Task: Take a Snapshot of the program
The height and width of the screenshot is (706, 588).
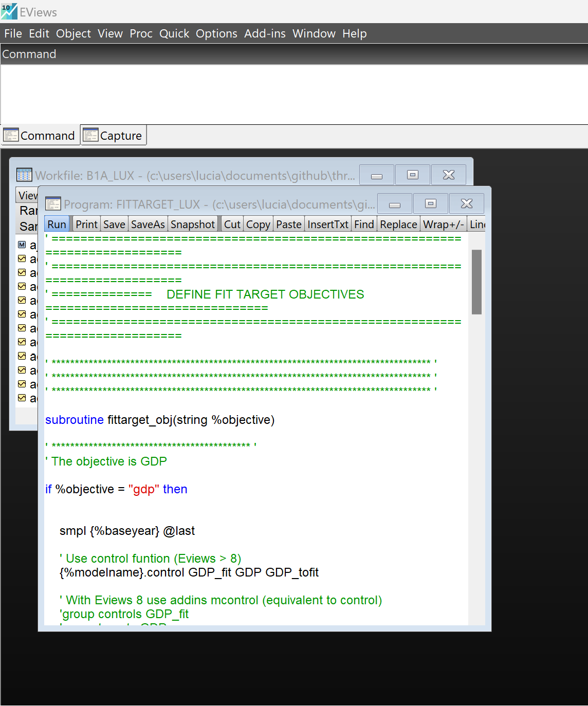Action: point(193,225)
